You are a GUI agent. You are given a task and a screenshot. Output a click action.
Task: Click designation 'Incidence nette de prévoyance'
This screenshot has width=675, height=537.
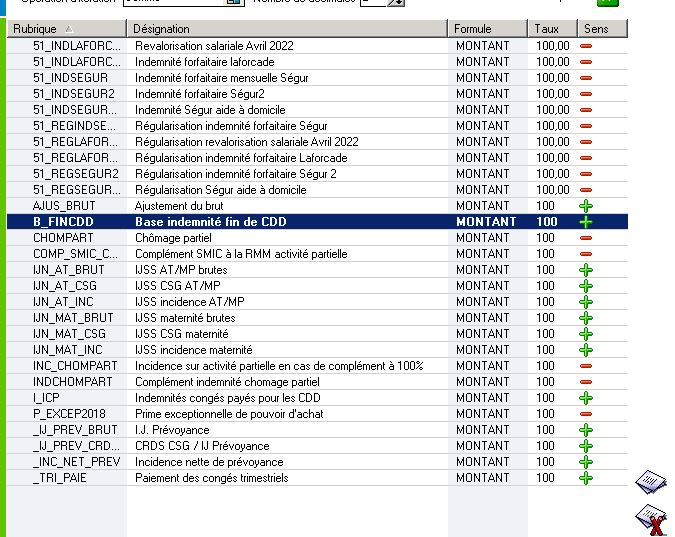(209, 462)
